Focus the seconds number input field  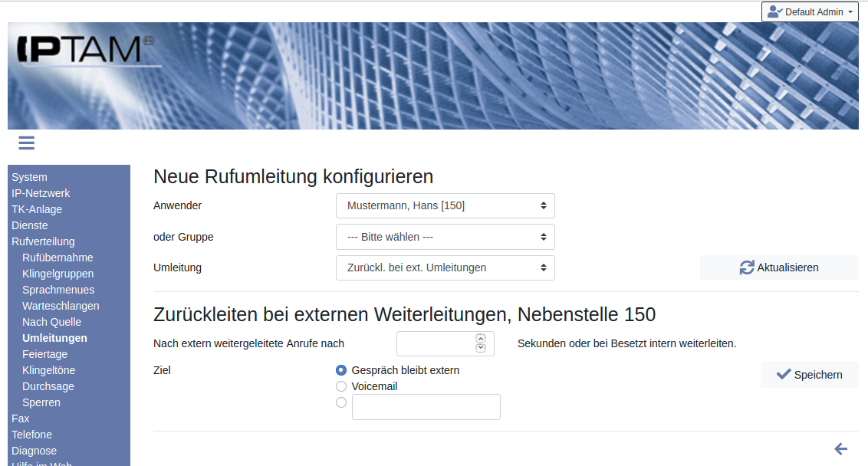pyautogui.click(x=436, y=344)
